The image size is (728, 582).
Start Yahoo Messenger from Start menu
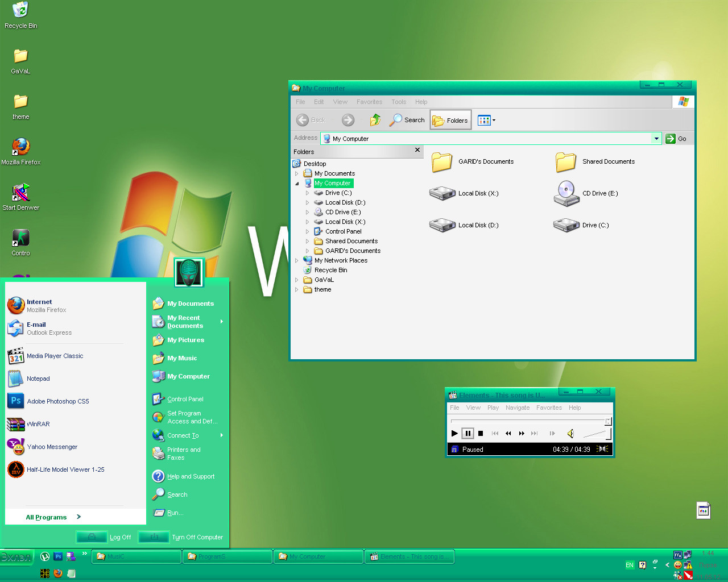tap(43, 447)
